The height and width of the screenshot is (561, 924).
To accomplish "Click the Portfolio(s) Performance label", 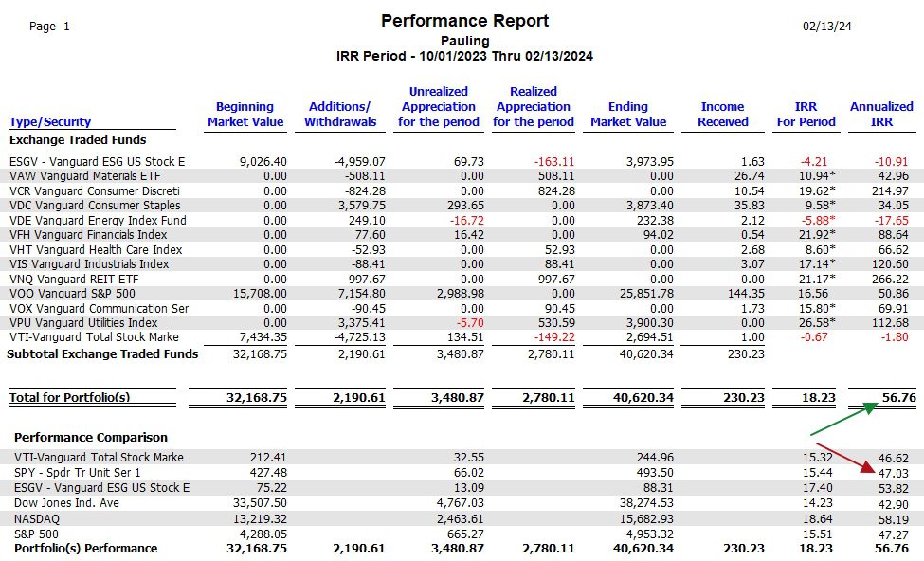I will tap(86, 549).
